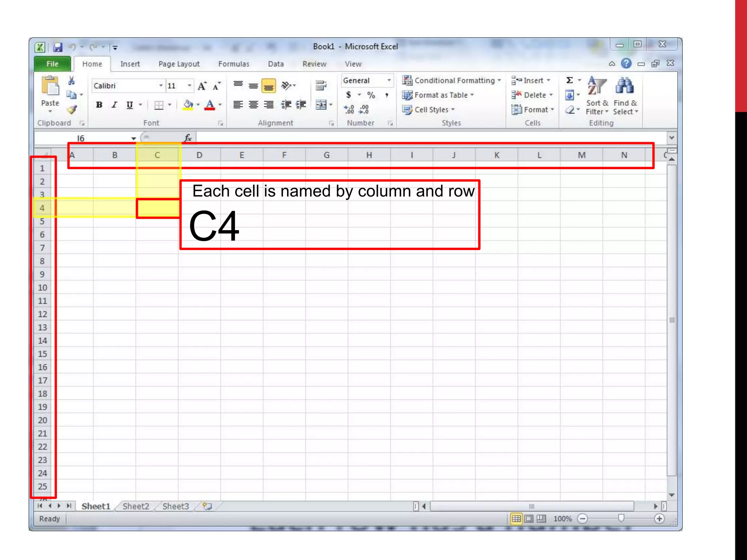
Task: Toggle Bold formatting
Action: point(99,105)
